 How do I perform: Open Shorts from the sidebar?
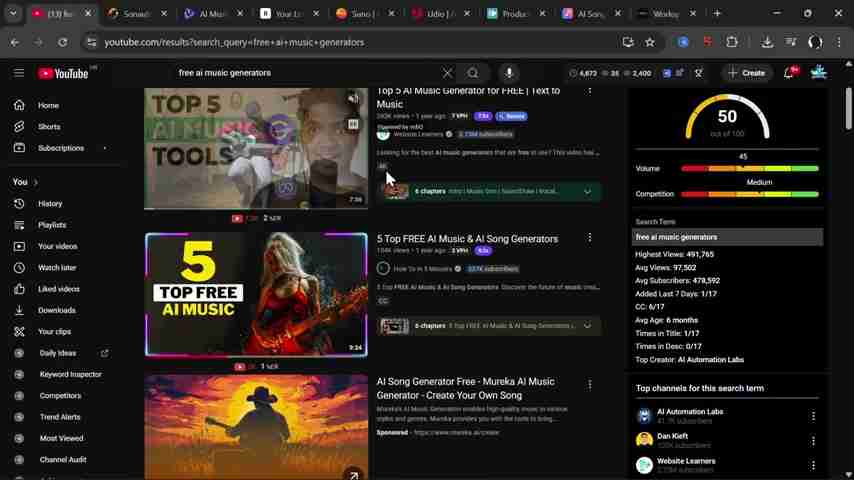[x=48, y=127]
